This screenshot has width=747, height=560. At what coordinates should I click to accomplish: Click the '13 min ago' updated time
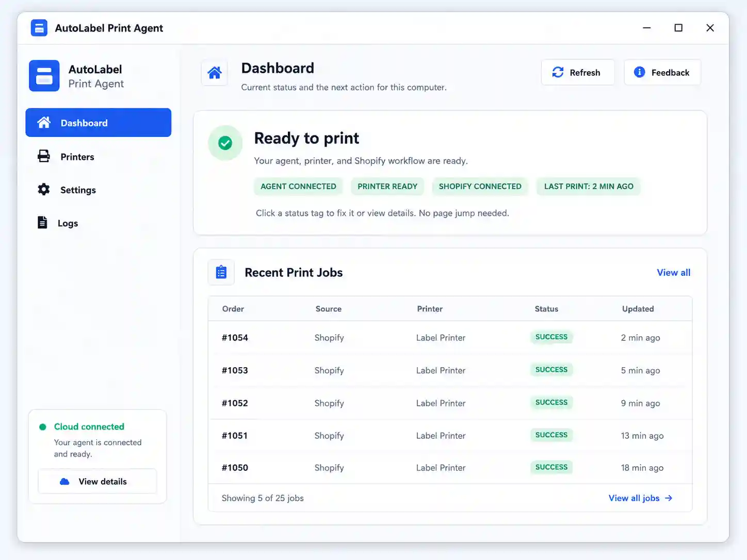(642, 436)
